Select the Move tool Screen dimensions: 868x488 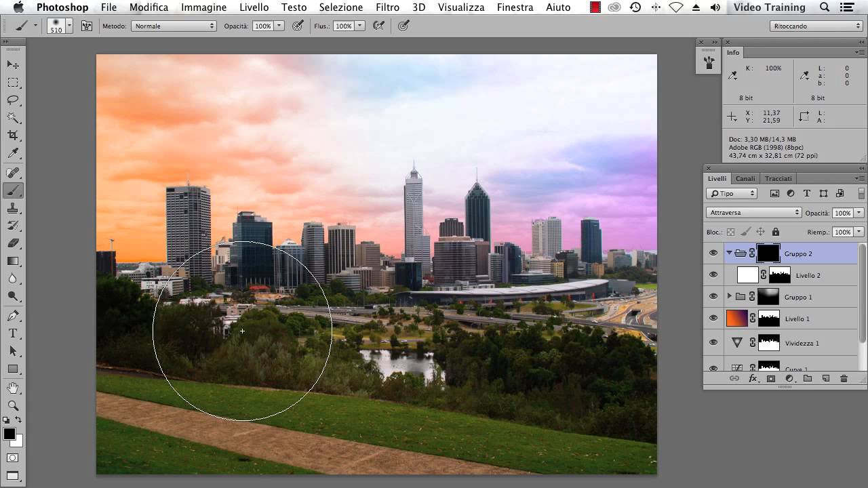pyautogui.click(x=13, y=64)
